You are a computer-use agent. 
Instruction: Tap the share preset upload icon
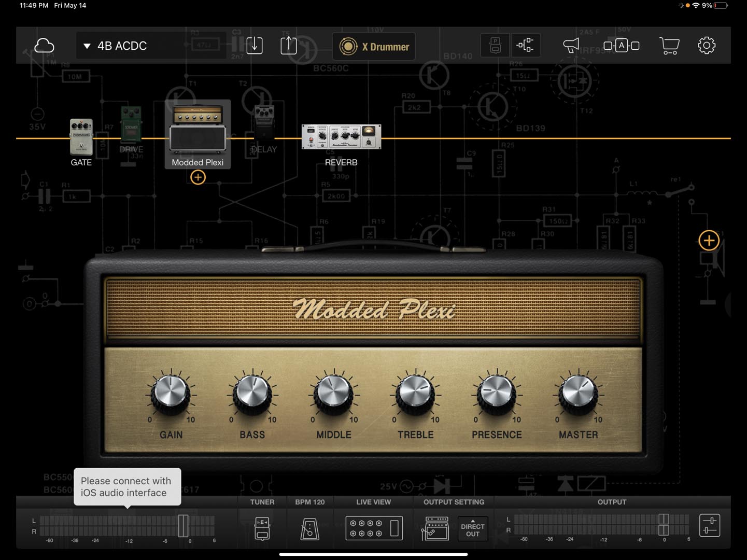[289, 46]
